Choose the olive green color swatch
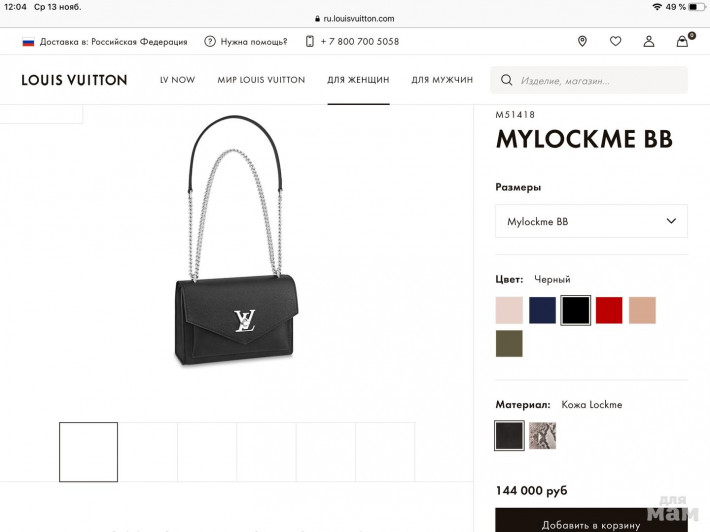Image resolution: width=710 pixels, height=532 pixels. point(509,344)
